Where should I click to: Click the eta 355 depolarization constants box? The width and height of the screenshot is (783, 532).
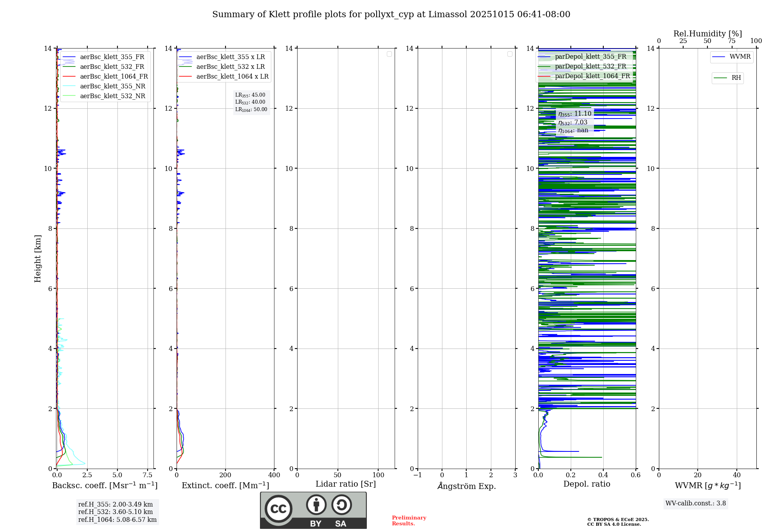574,122
